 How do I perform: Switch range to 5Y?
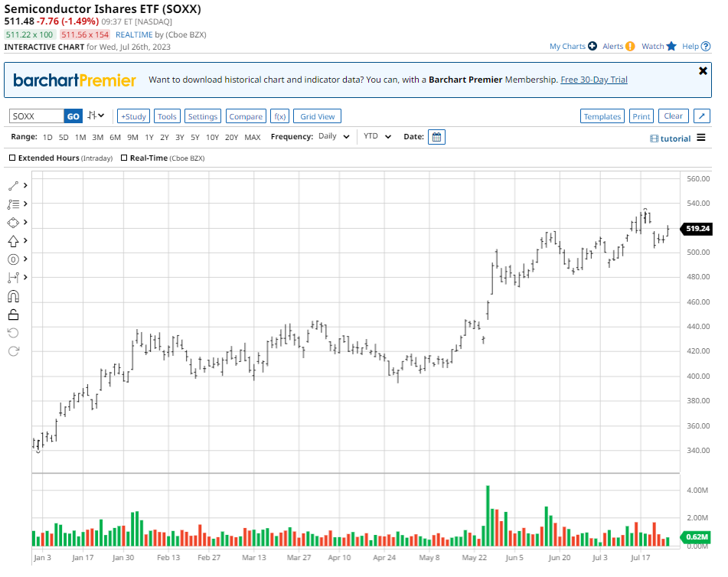coord(195,137)
